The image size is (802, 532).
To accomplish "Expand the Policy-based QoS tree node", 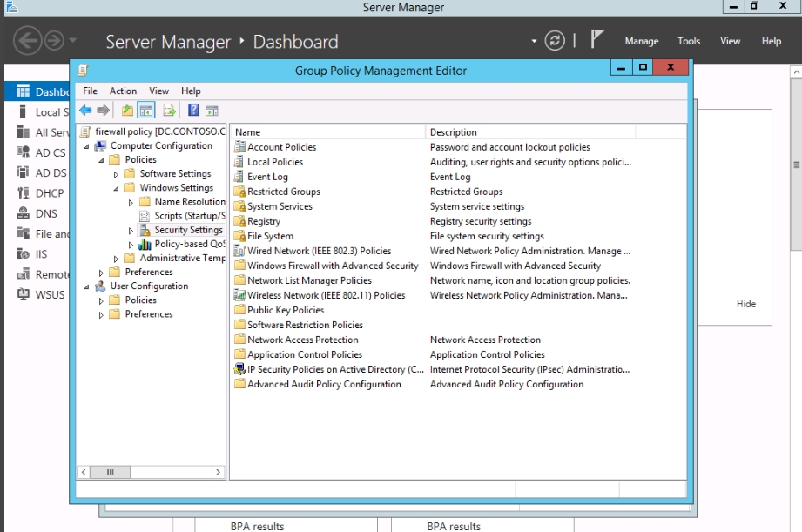I will [131, 245].
